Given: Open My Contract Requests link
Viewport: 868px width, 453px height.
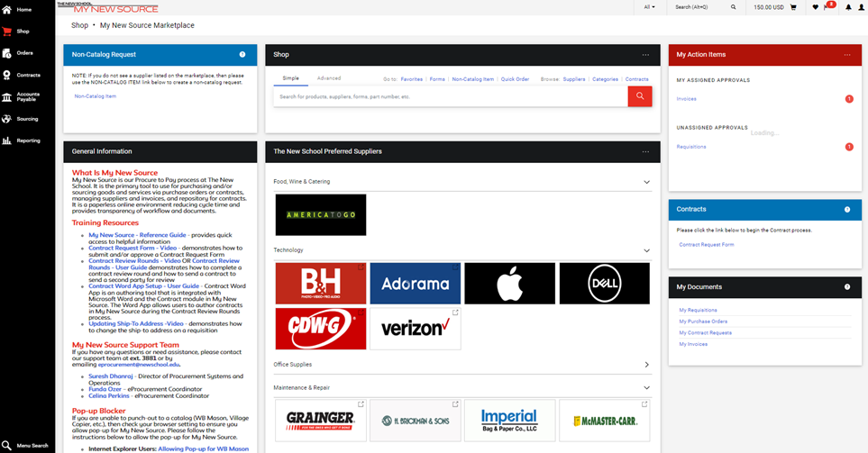Looking at the screenshot, I should click(x=705, y=333).
